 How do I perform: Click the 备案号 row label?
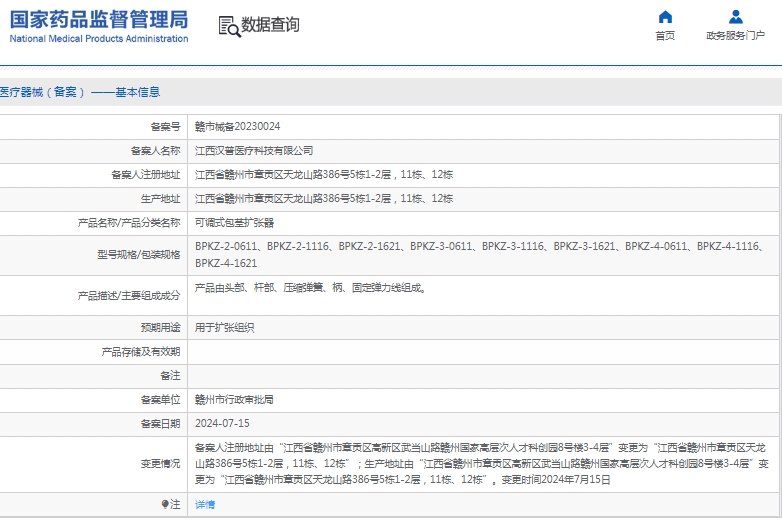coord(165,127)
